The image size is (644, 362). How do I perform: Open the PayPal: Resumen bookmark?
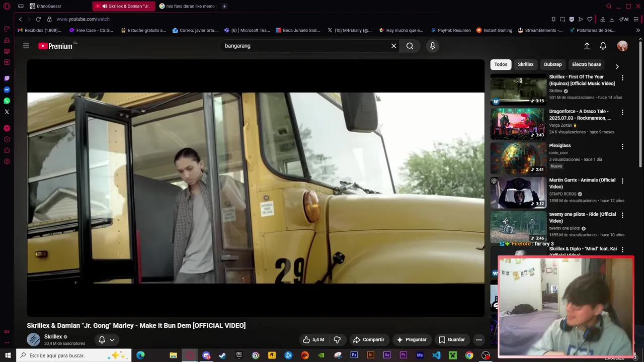point(450,30)
